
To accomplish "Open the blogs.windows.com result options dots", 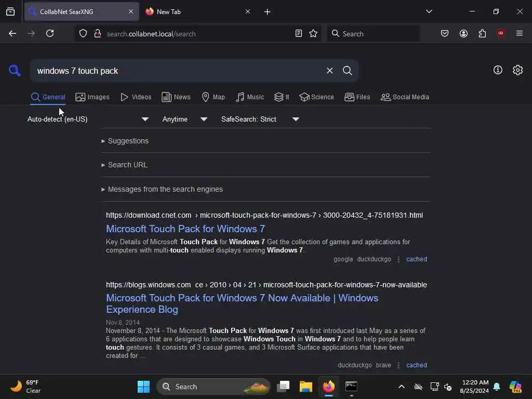I will 398,365.
